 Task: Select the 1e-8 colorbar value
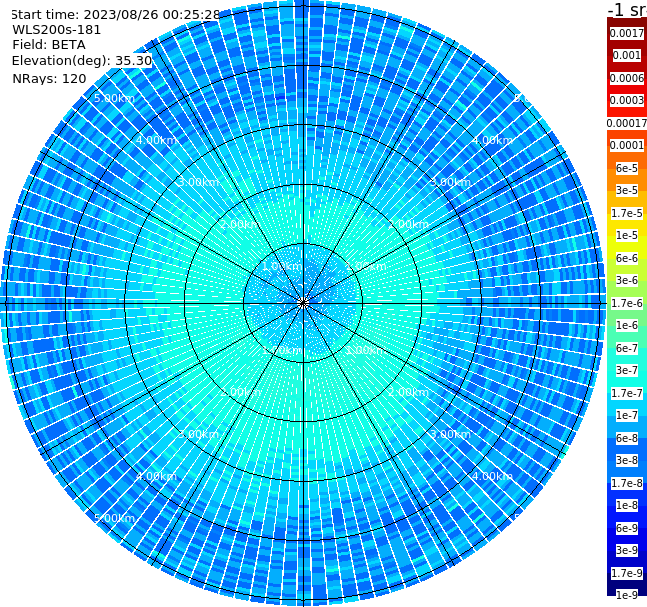point(627,505)
